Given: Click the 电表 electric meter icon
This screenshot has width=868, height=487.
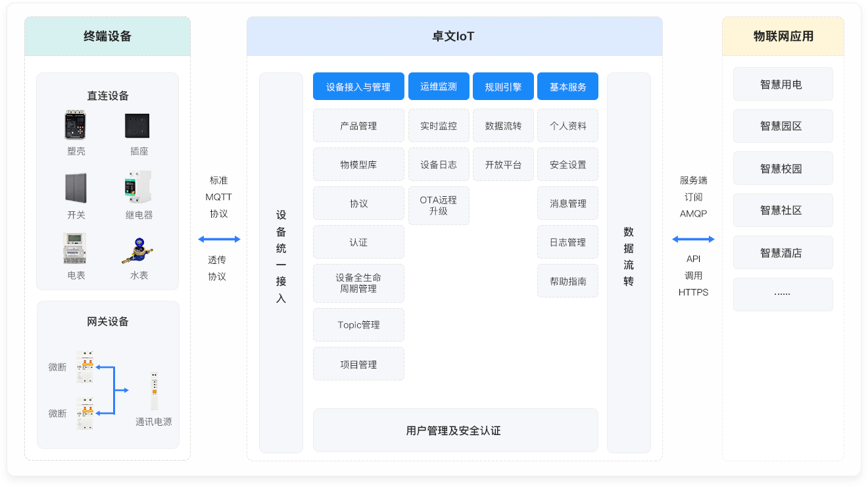Looking at the screenshot, I should [75, 249].
